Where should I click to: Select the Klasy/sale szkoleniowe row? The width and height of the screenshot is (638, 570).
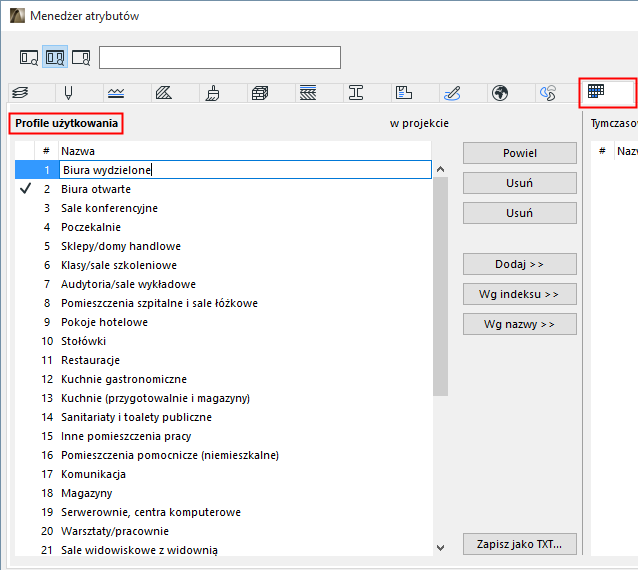tap(223, 265)
